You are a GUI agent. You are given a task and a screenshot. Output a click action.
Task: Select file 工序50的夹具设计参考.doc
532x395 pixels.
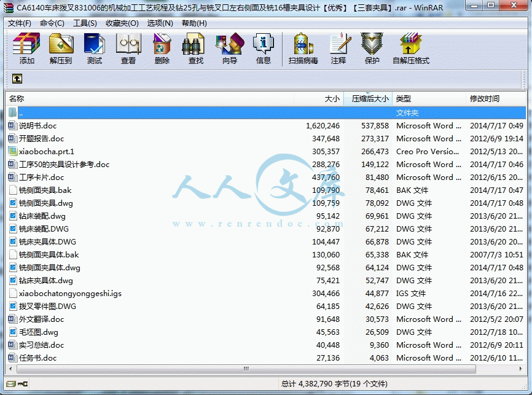[64, 164]
